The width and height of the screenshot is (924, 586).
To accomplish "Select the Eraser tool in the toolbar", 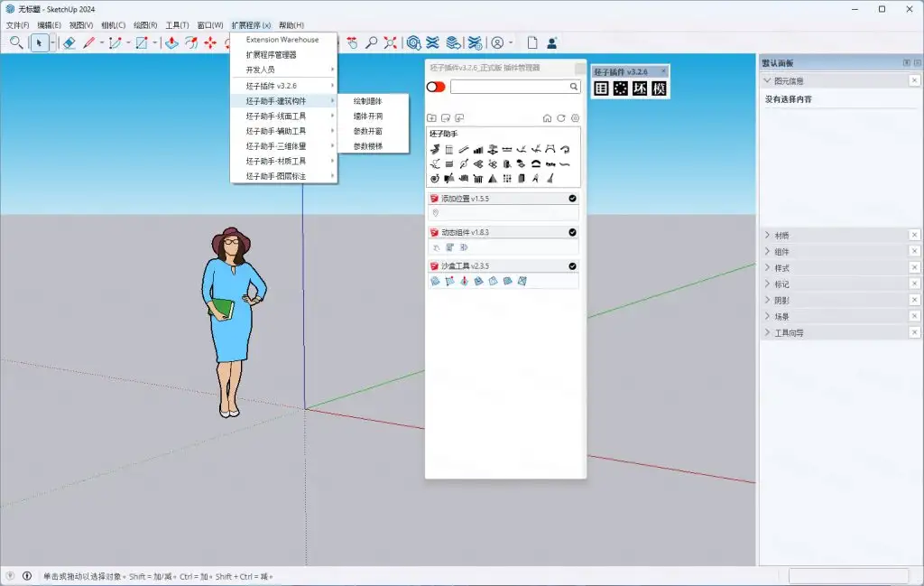I will click(69, 42).
